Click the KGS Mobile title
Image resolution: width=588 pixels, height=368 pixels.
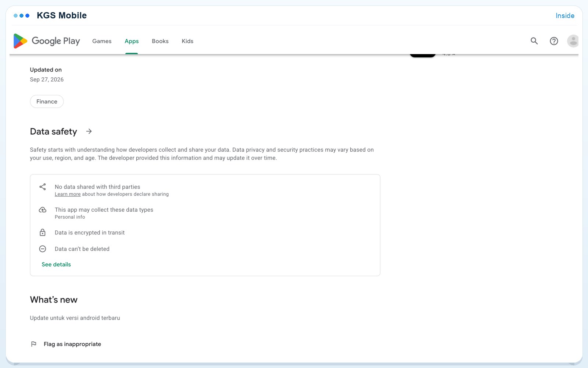[62, 15]
